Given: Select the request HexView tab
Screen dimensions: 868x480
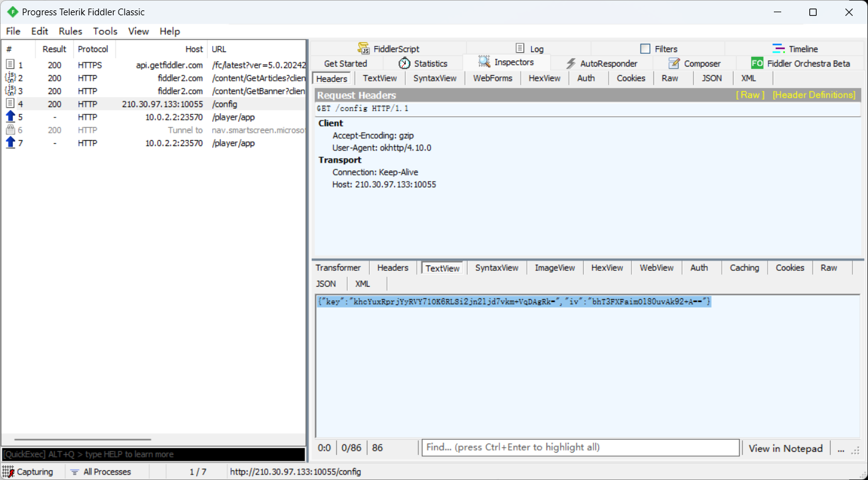Looking at the screenshot, I should point(544,78).
